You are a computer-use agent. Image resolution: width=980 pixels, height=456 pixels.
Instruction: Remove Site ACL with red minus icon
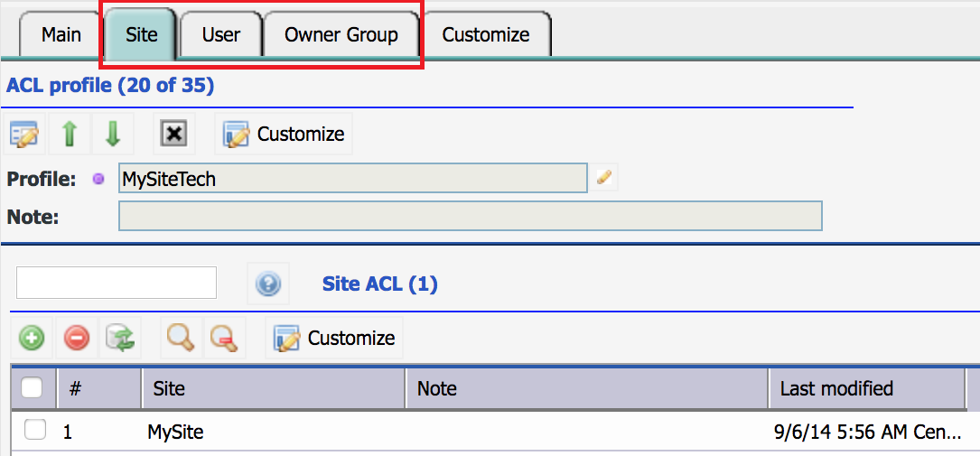pos(76,338)
